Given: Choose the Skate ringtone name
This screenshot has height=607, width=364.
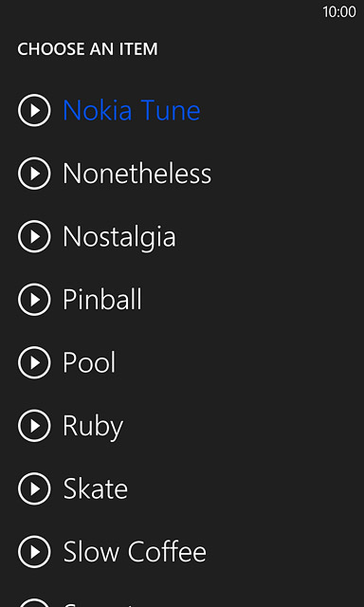Looking at the screenshot, I should (95, 488).
